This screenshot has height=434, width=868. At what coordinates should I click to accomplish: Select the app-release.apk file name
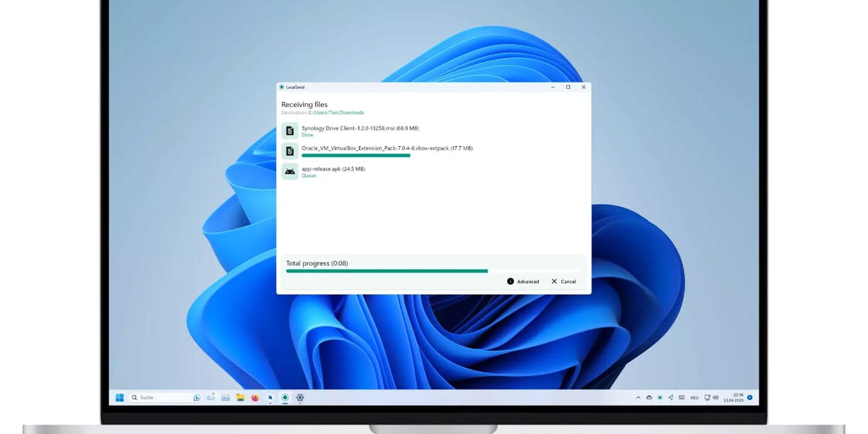click(x=333, y=169)
